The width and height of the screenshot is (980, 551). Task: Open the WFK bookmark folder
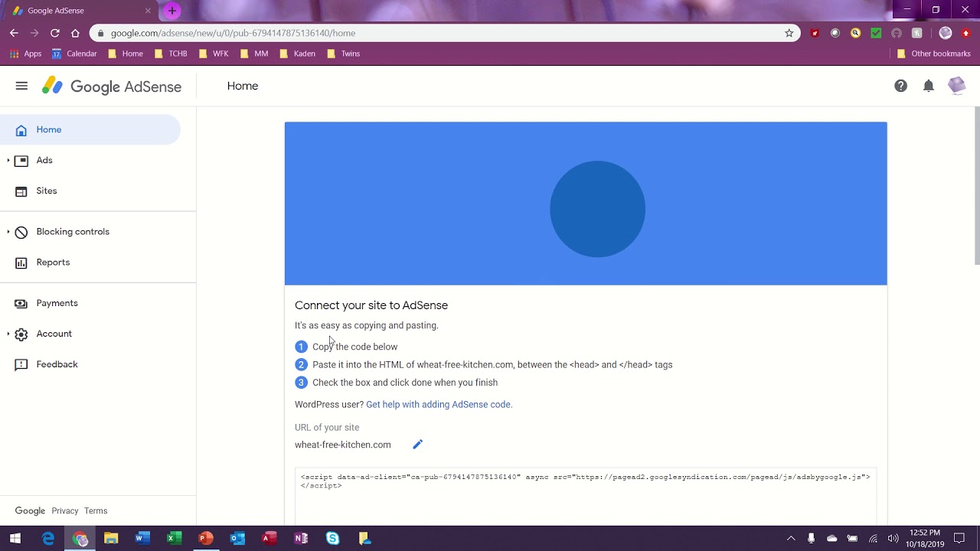click(214, 54)
